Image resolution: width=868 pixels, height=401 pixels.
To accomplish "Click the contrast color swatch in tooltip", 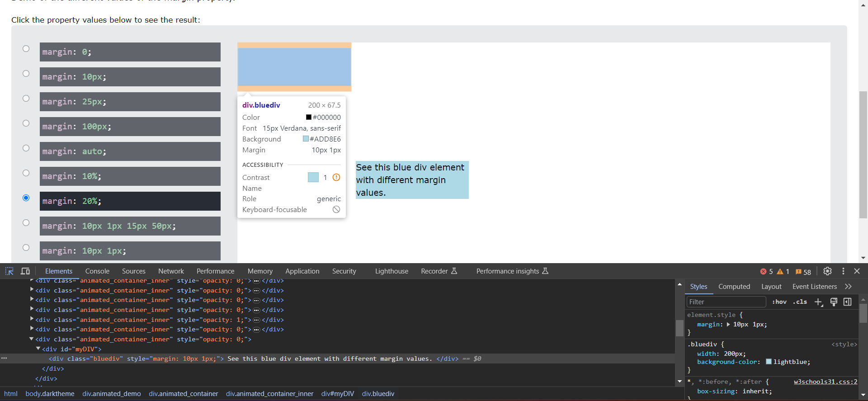I will (313, 177).
